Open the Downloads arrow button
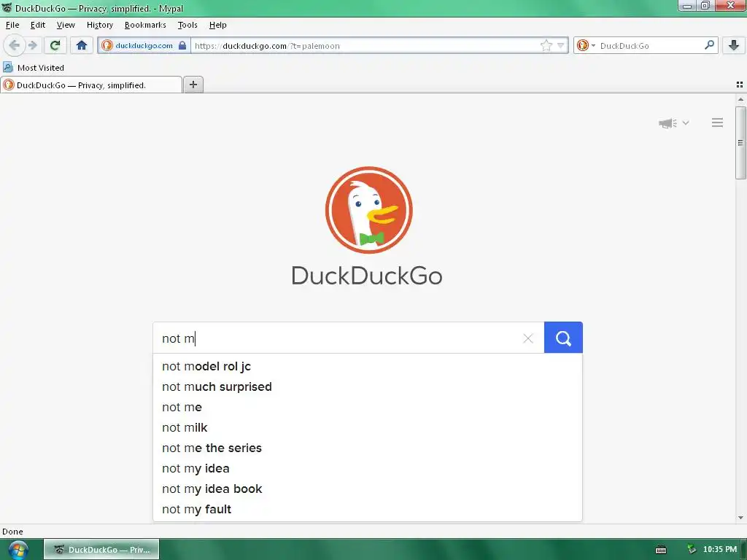The image size is (747, 560). (734, 45)
